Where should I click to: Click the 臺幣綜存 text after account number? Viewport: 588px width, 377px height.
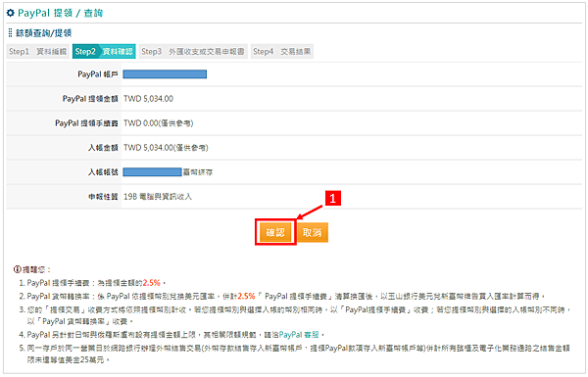(x=198, y=172)
